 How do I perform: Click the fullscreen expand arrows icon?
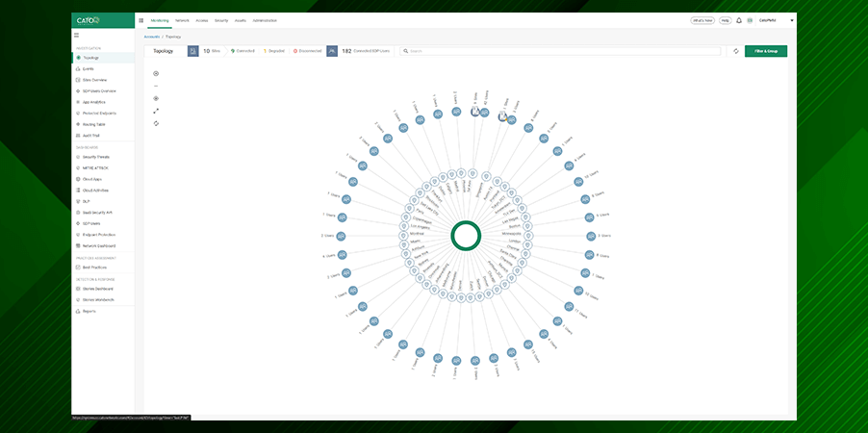click(x=156, y=111)
